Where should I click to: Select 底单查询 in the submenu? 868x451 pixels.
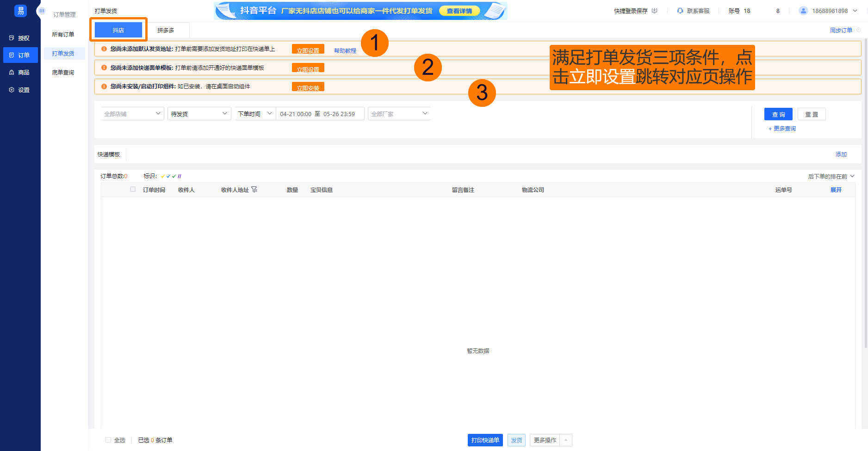(x=63, y=73)
